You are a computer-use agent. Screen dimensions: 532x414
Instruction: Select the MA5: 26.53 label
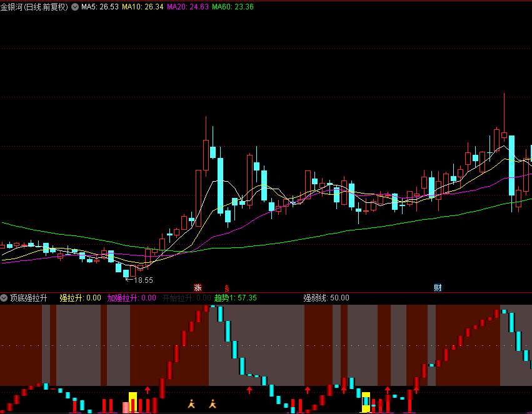pyautogui.click(x=100, y=7)
